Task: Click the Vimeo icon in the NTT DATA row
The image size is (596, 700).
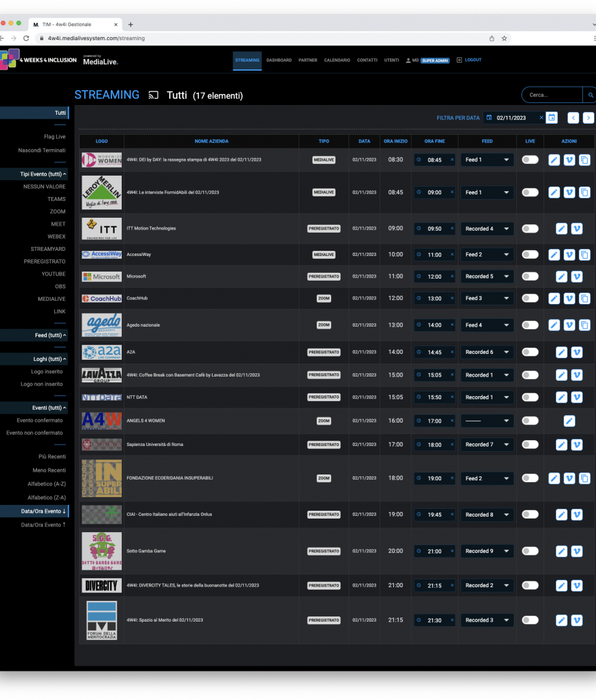Action: (x=577, y=397)
